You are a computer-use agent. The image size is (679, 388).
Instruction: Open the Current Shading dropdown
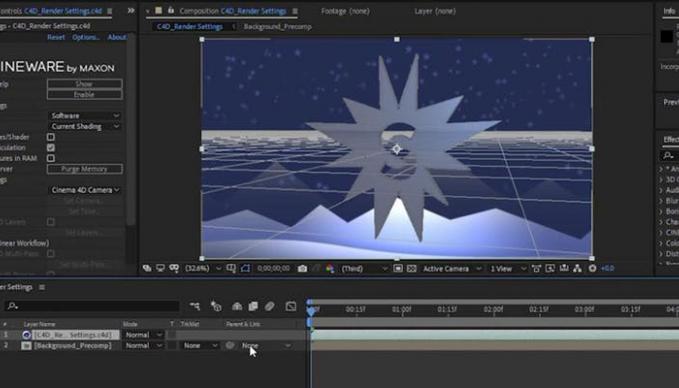click(x=84, y=126)
